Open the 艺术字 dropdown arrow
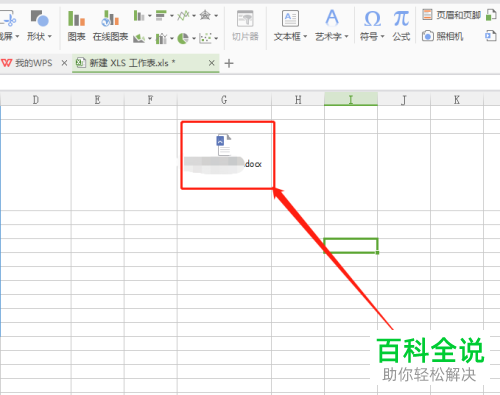Screen dimensions: 500x395 tap(346, 36)
